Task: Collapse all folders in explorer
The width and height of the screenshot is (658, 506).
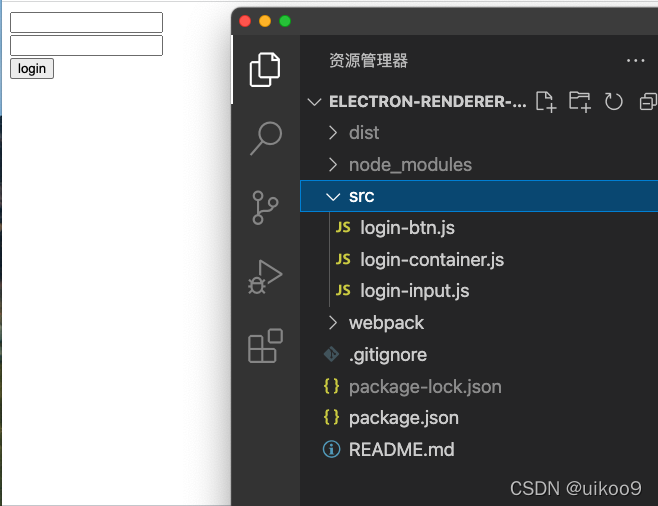Action: click(x=648, y=102)
